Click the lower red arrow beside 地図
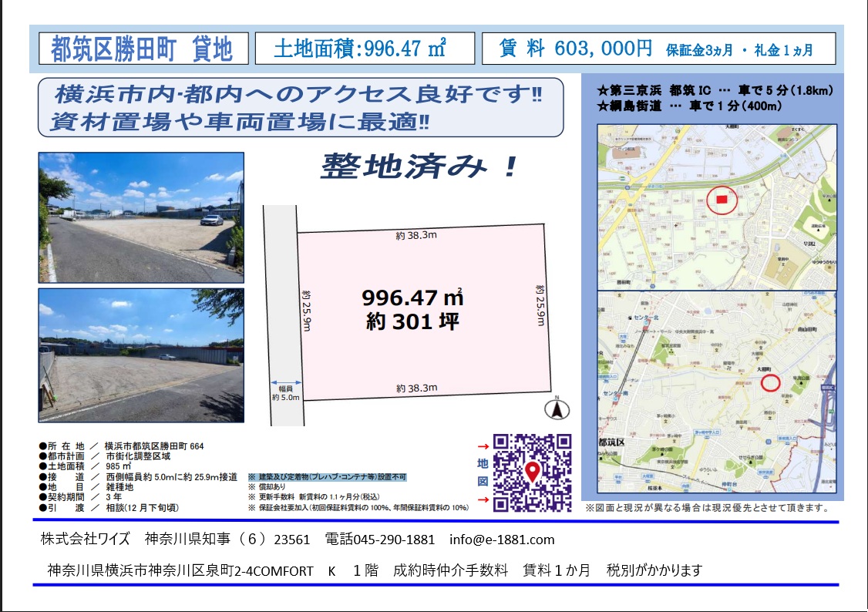This screenshot has width=868, height=612. point(483,499)
